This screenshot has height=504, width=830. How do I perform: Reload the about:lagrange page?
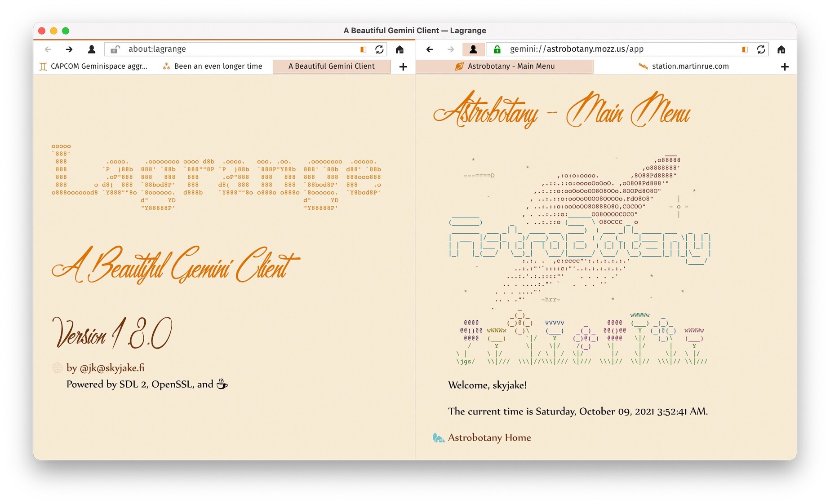[379, 49]
